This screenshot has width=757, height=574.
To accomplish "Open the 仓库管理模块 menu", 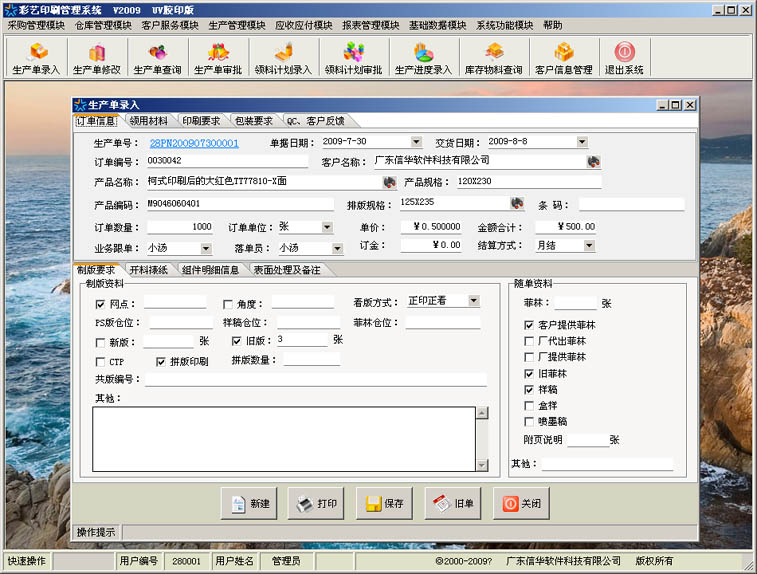I will click(103, 25).
